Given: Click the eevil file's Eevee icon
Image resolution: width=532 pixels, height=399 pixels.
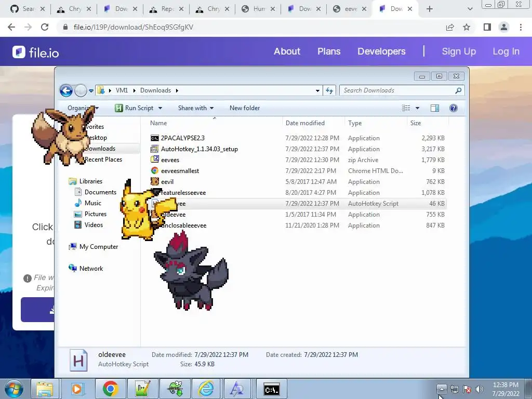Looking at the screenshot, I should (155, 181).
